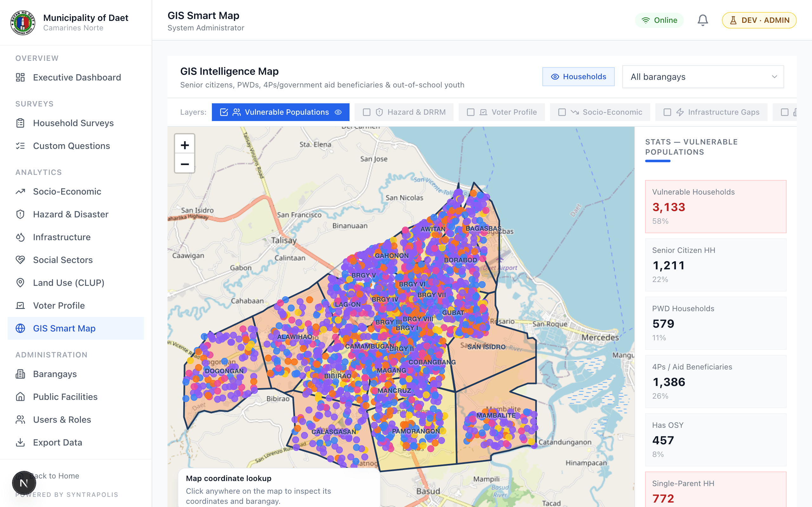The height and width of the screenshot is (507, 812).
Task: Open the All barangays dropdown
Action: coord(703,76)
